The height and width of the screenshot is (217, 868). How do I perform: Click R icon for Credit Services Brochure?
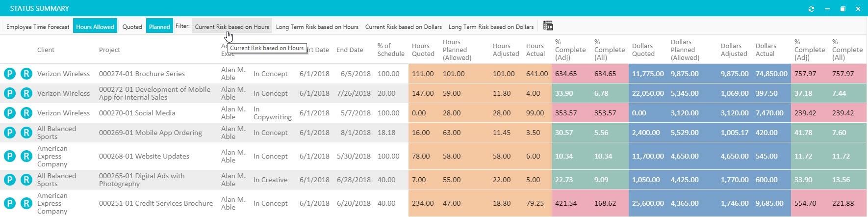coord(26,203)
